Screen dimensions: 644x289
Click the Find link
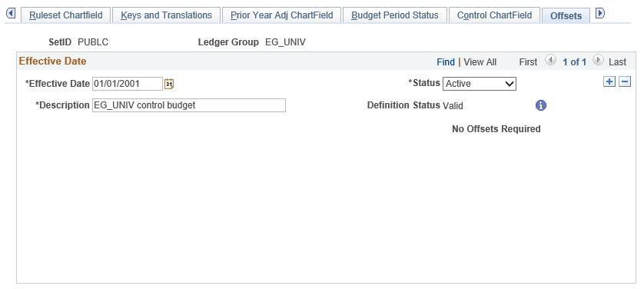click(x=446, y=62)
